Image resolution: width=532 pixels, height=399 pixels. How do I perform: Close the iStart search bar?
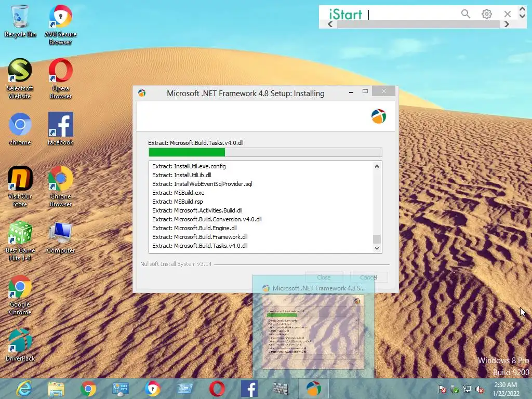[x=508, y=14]
